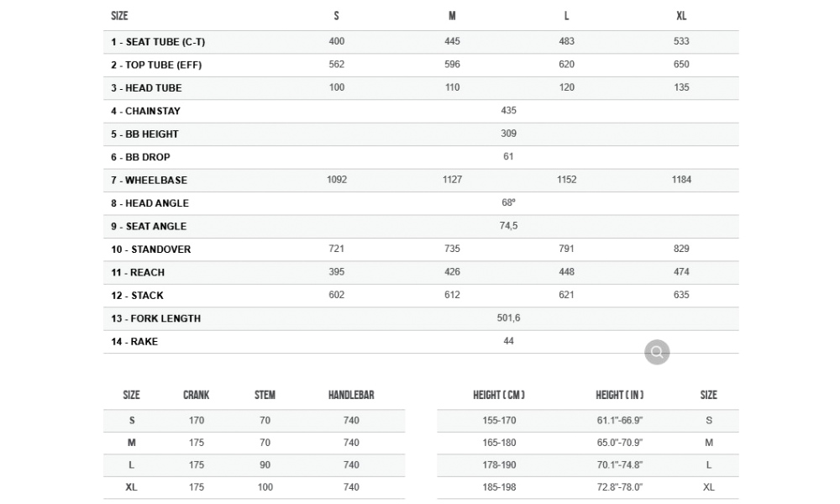Select the Chainstay value 435
Viewport: 840px width, 504px height.
(508, 111)
